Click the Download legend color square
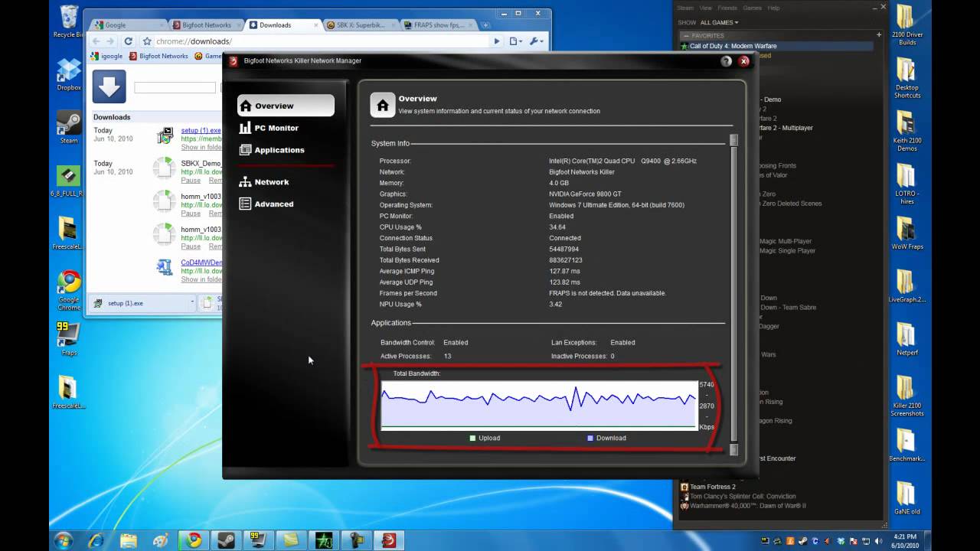 (590, 439)
